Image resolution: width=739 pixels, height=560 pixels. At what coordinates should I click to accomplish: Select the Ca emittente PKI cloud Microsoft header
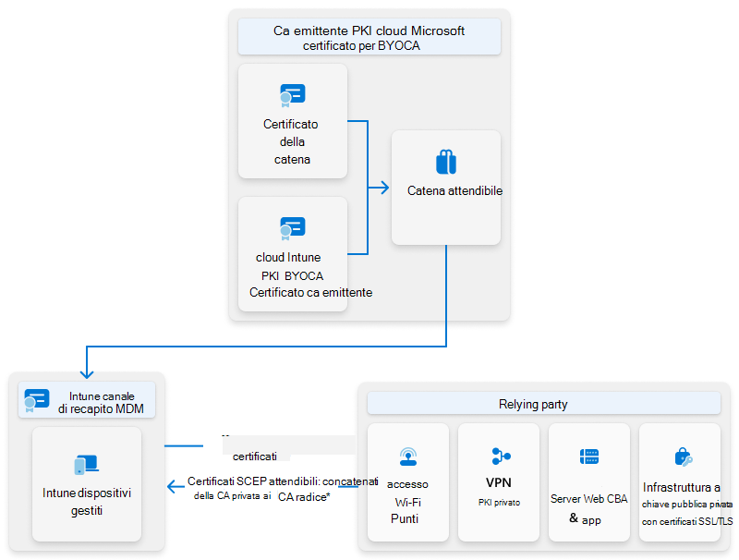click(369, 37)
